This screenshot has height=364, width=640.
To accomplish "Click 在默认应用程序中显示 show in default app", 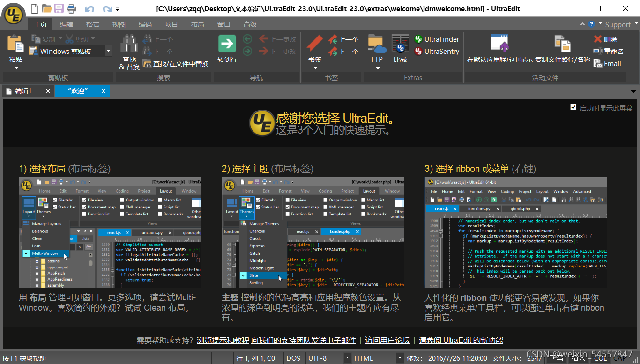I will tap(500, 49).
